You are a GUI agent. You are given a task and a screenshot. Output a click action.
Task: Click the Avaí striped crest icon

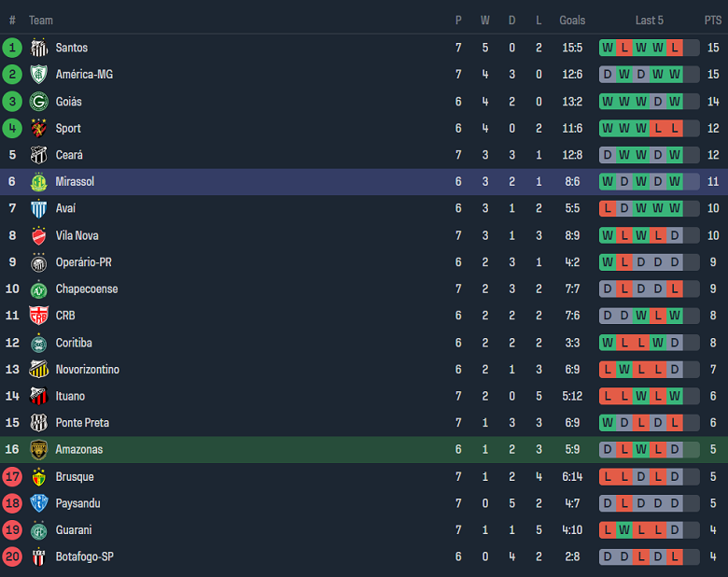[x=38, y=208]
